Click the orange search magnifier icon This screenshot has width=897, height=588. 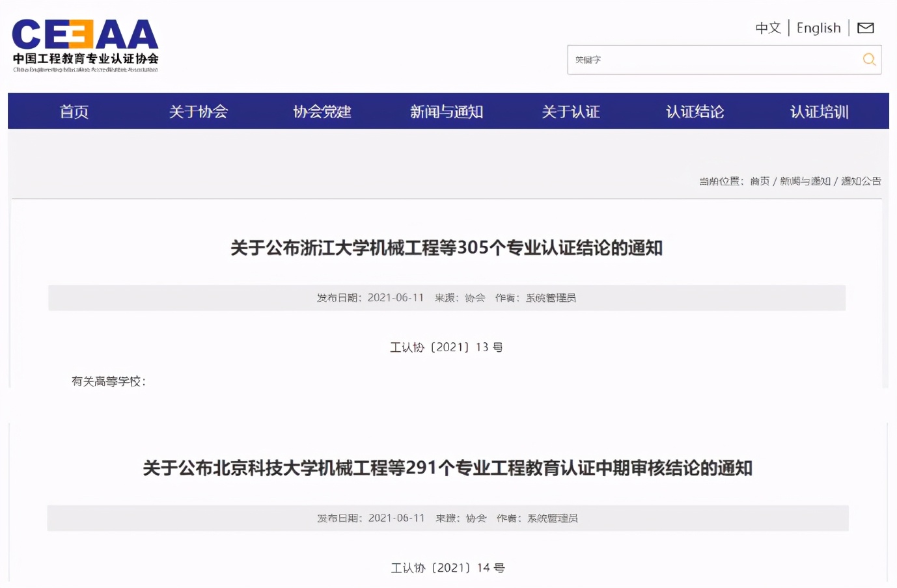tap(869, 59)
